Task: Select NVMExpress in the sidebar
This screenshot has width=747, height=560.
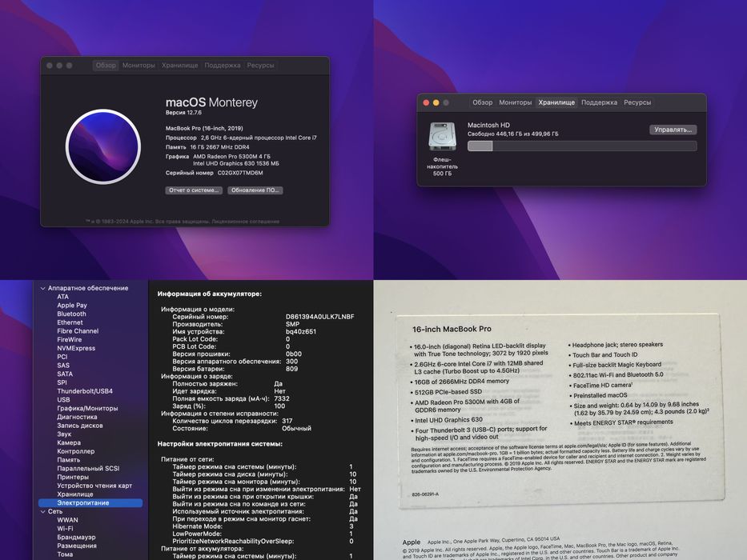Action: (x=76, y=348)
